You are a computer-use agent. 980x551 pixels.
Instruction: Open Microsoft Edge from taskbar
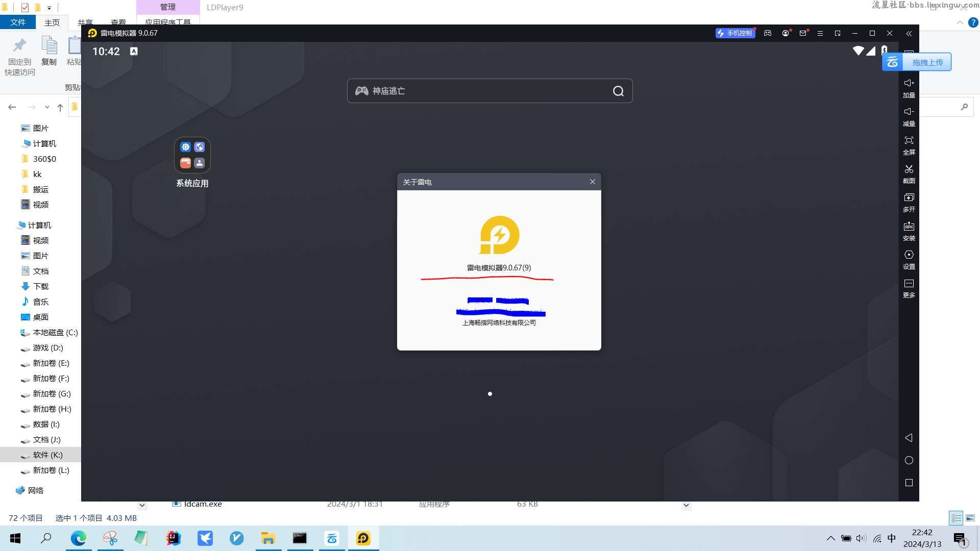click(x=79, y=538)
